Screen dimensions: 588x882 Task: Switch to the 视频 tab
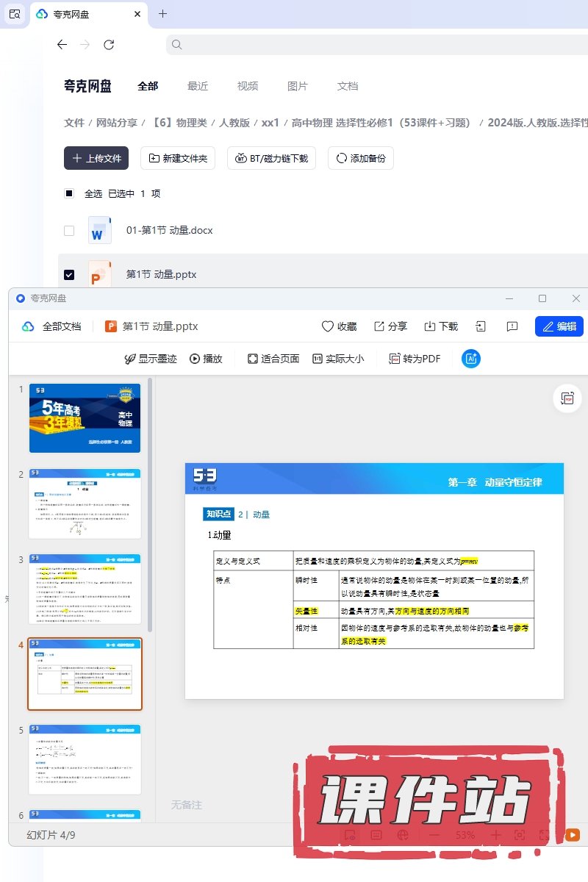pos(248,86)
